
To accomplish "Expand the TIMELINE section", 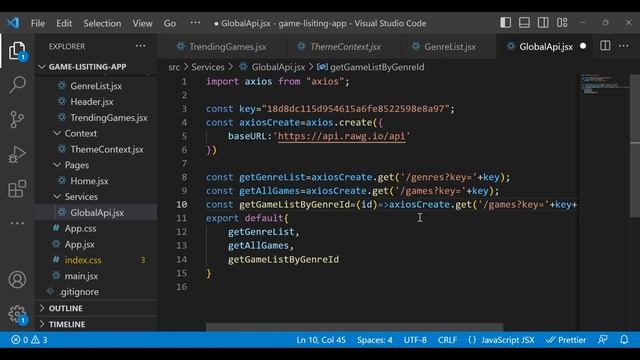I will click(67, 324).
